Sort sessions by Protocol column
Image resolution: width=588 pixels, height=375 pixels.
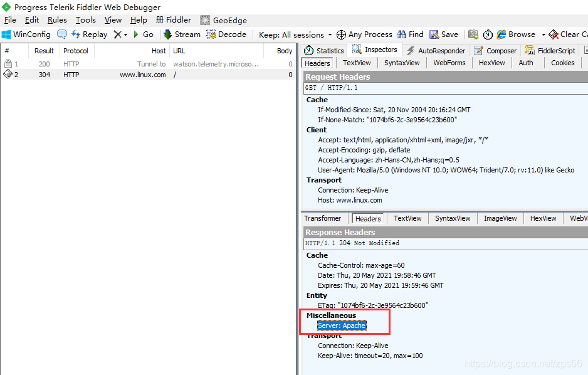pos(76,51)
